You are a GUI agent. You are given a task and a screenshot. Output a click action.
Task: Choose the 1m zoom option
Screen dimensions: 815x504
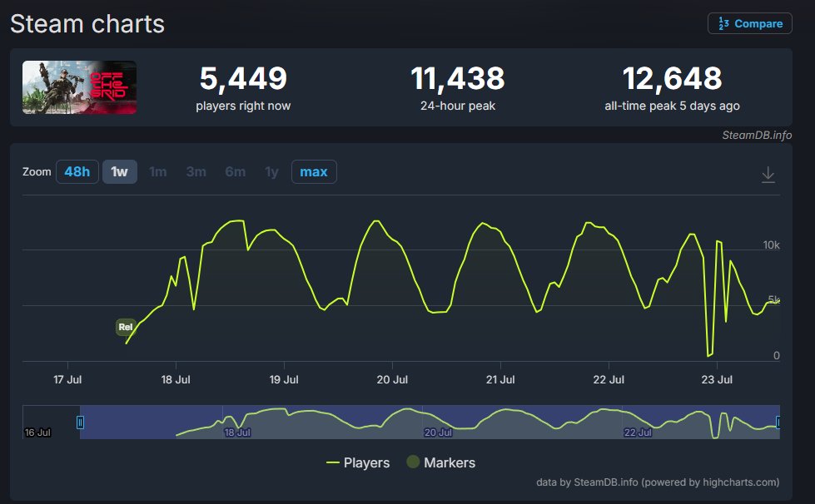[158, 172]
